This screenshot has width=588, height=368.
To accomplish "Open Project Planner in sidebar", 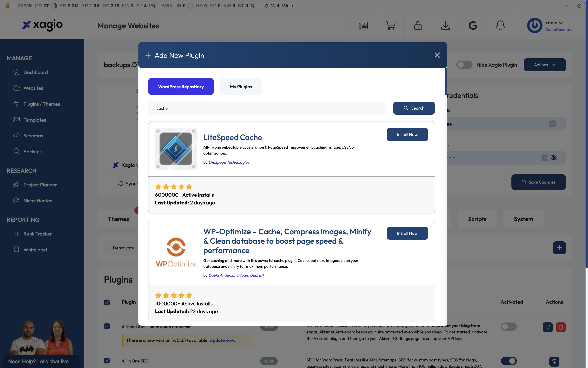I will pyautogui.click(x=35, y=185).
